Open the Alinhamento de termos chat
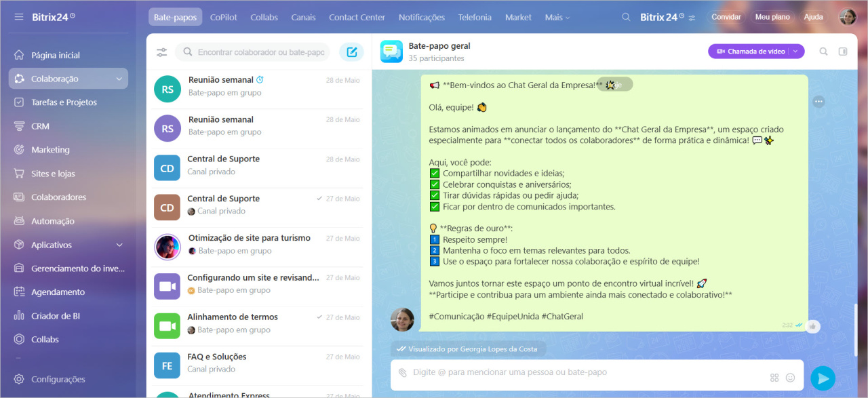 pyautogui.click(x=259, y=326)
